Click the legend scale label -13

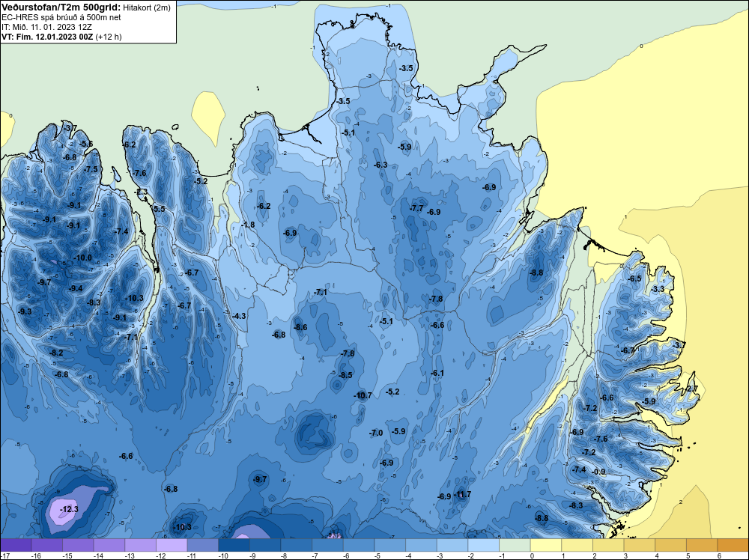(130, 556)
